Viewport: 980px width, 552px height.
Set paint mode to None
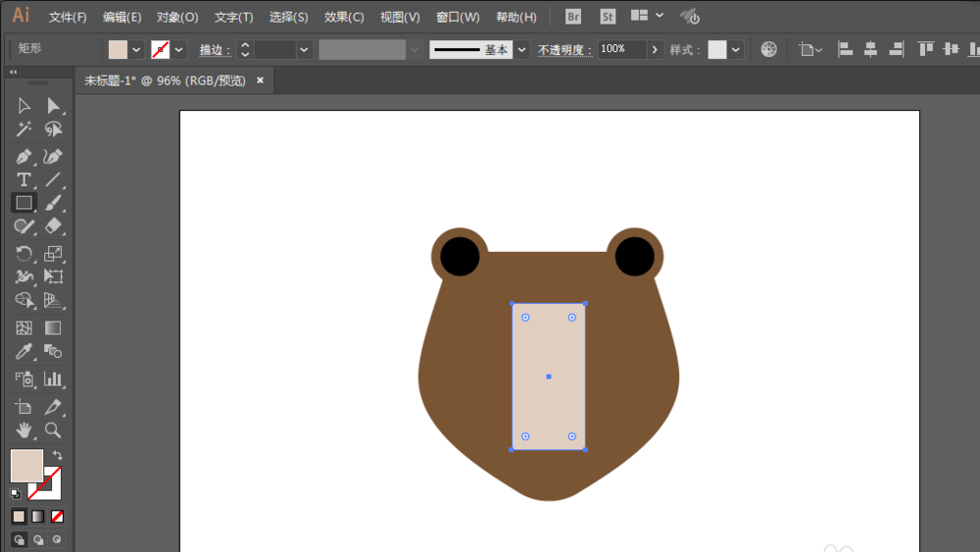pos(57,517)
